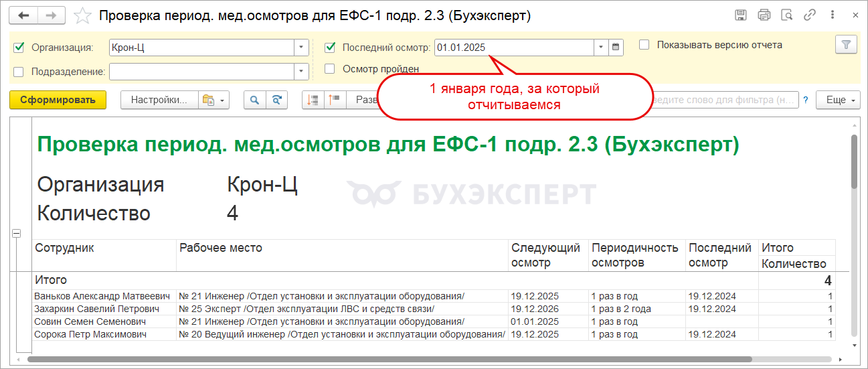The image size is (868, 369).
Task: Select cell Сорока Петр Максимович
Action: [x=104, y=334]
